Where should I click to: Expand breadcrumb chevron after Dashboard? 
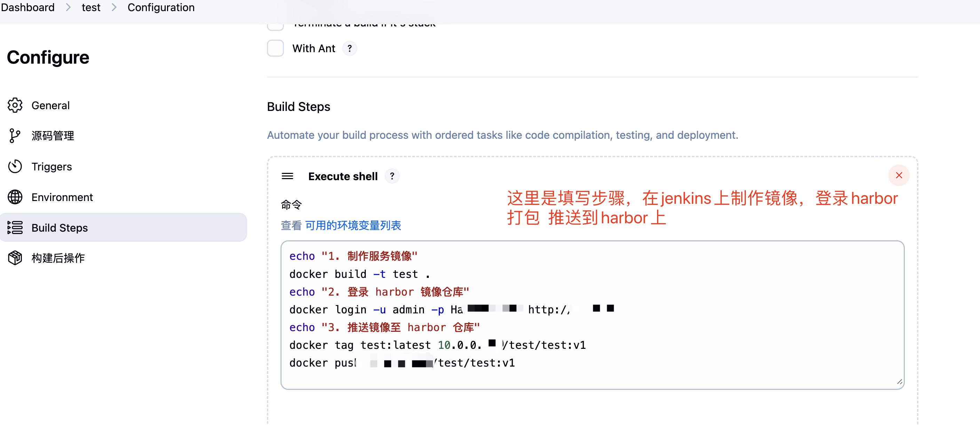pyautogui.click(x=69, y=7)
